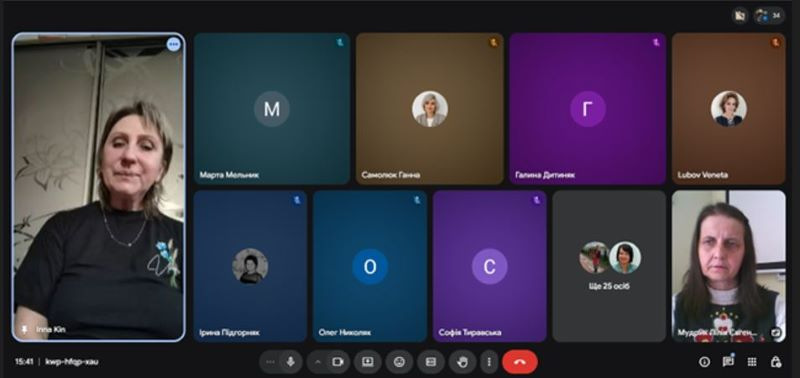This screenshot has height=378, width=800.
Task: Click the 'Ще 25 осіб' more people tile
Action: coord(609,266)
